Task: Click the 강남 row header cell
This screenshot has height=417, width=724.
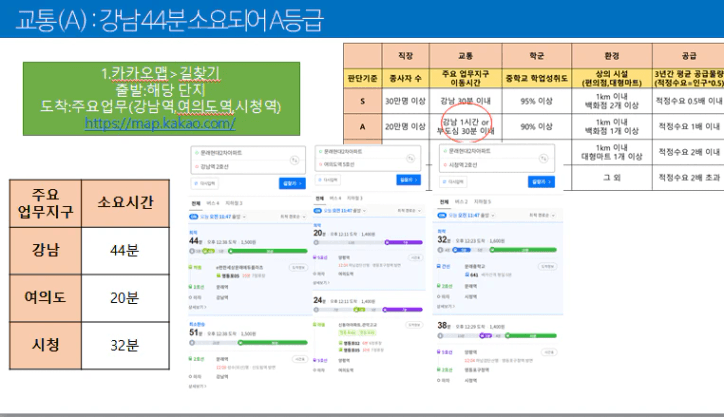Action: tap(45, 251)
